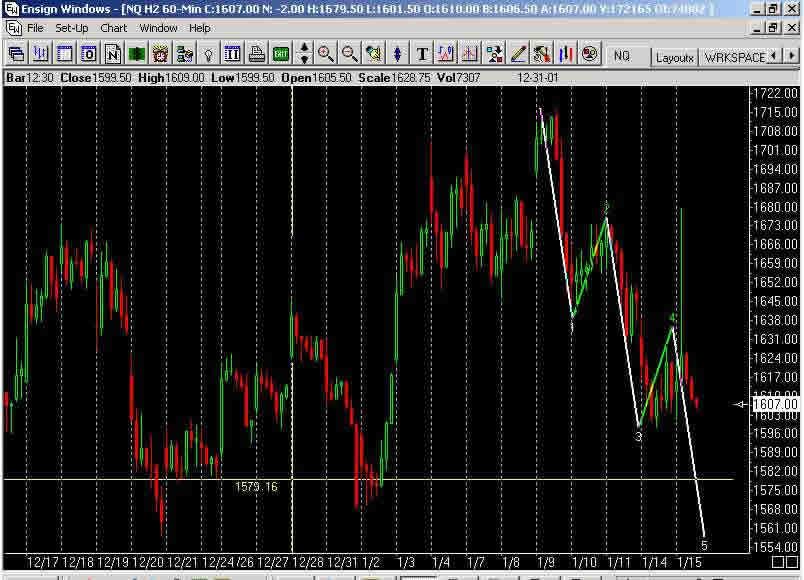Click the Bar 12:30 status value

[x=29, y=78]
